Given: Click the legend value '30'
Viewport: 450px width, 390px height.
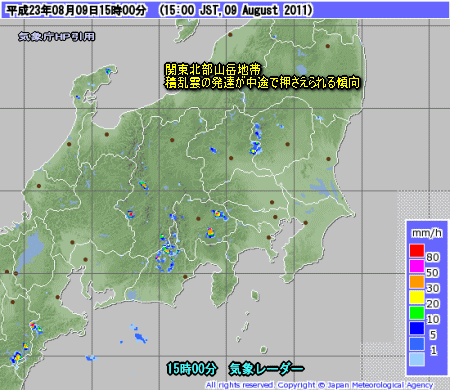Looking at the screenshot, I should pyautogui.click(x=433, y=288).
